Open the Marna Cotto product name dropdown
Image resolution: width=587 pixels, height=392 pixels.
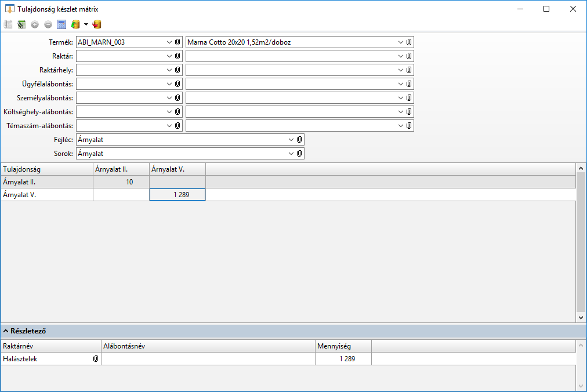click(x=401, y=42)
